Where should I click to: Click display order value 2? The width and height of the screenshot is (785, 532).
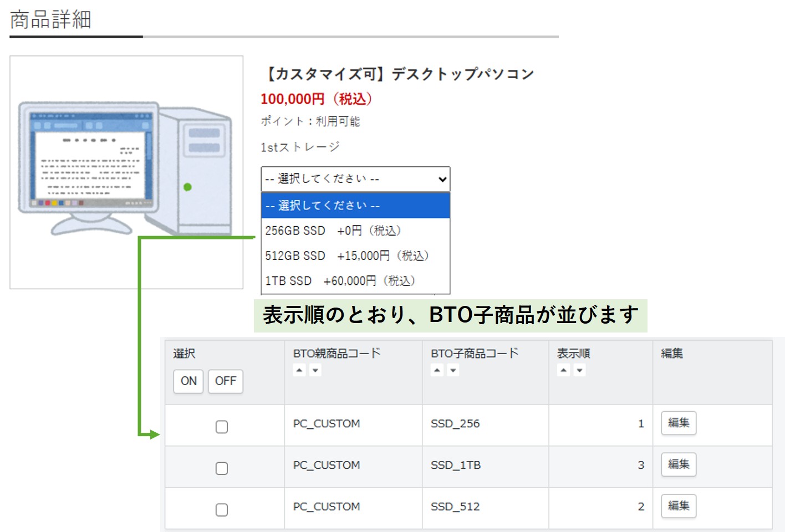coord(641,507)
